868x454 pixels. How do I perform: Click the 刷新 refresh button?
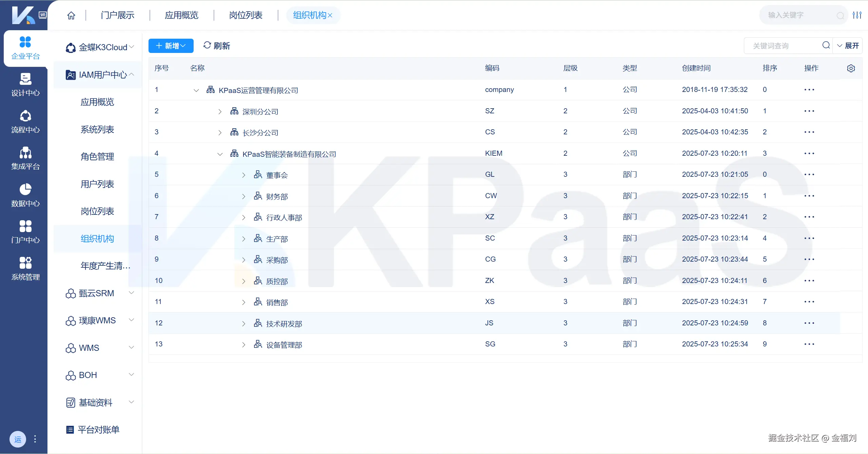coord(217,46)
